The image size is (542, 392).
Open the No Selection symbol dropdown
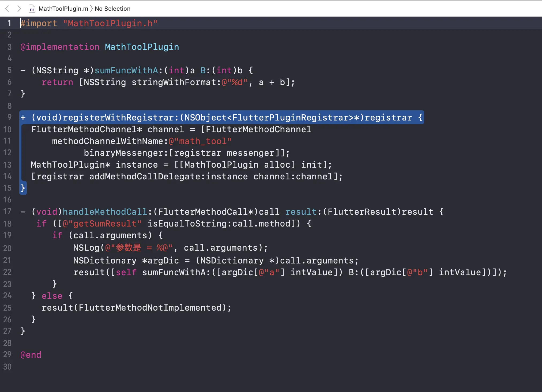[x=112, y=9]
